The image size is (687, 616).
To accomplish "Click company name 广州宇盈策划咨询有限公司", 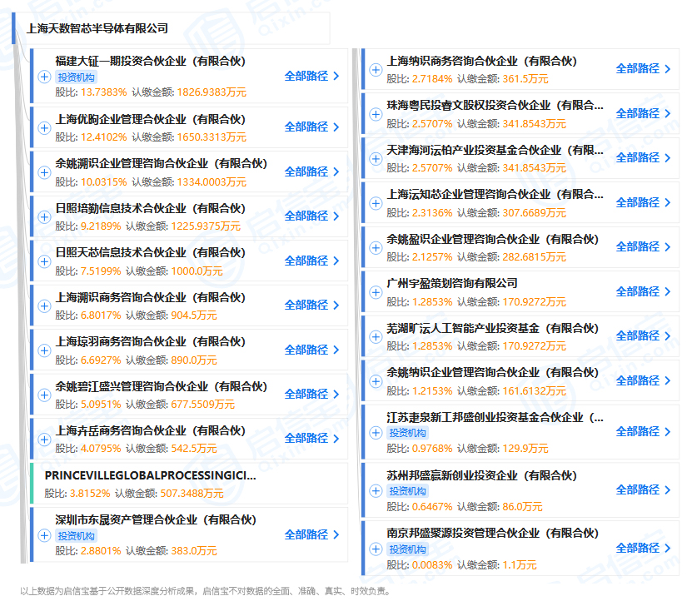I will click(x=452, y=284).
